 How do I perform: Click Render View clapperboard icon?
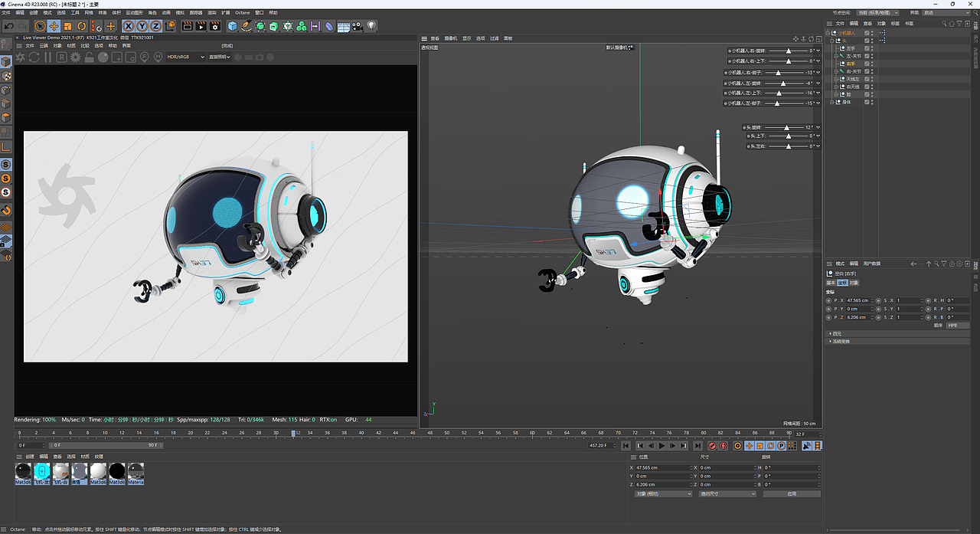click(187, 26)
